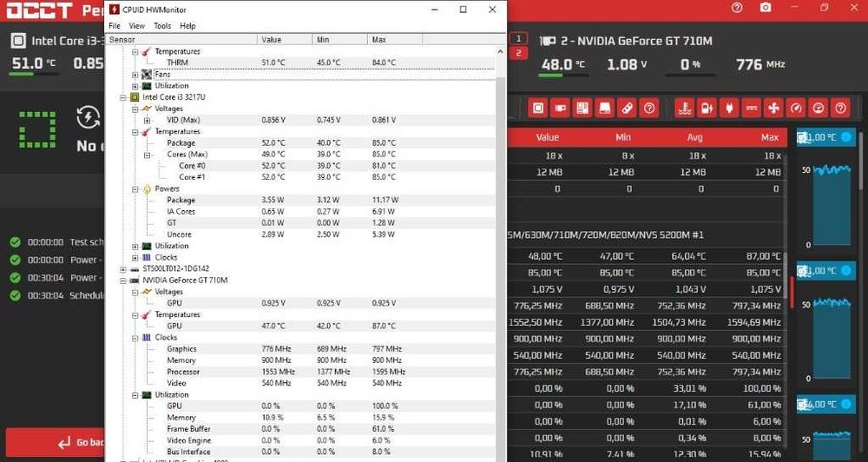Show OCCT voltage sensors icon
Screen dimensions: 868x462
click(751, 108)
